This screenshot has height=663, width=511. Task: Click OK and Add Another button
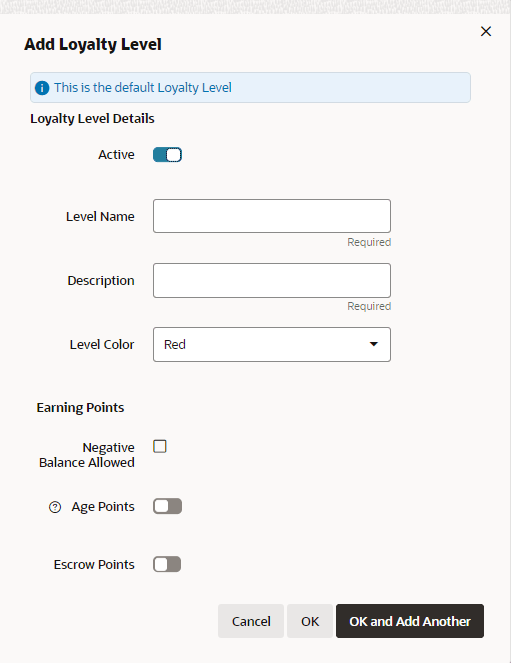coord(410,621)
